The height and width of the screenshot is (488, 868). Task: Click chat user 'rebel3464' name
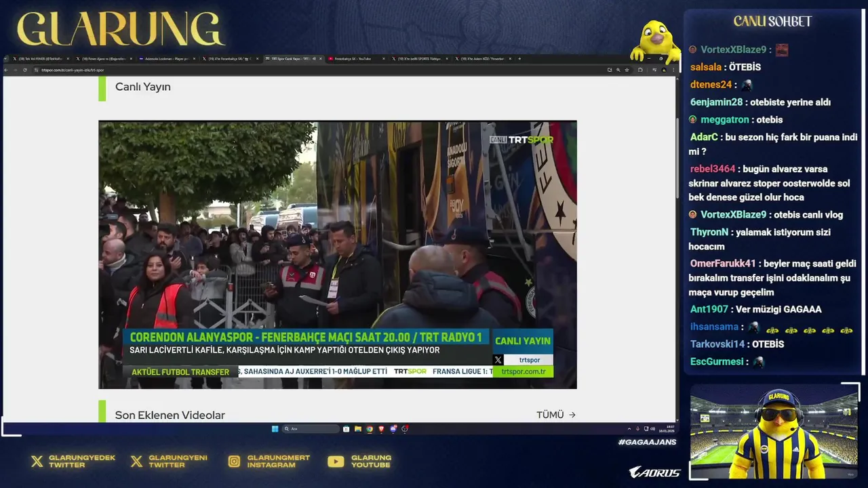713,169
